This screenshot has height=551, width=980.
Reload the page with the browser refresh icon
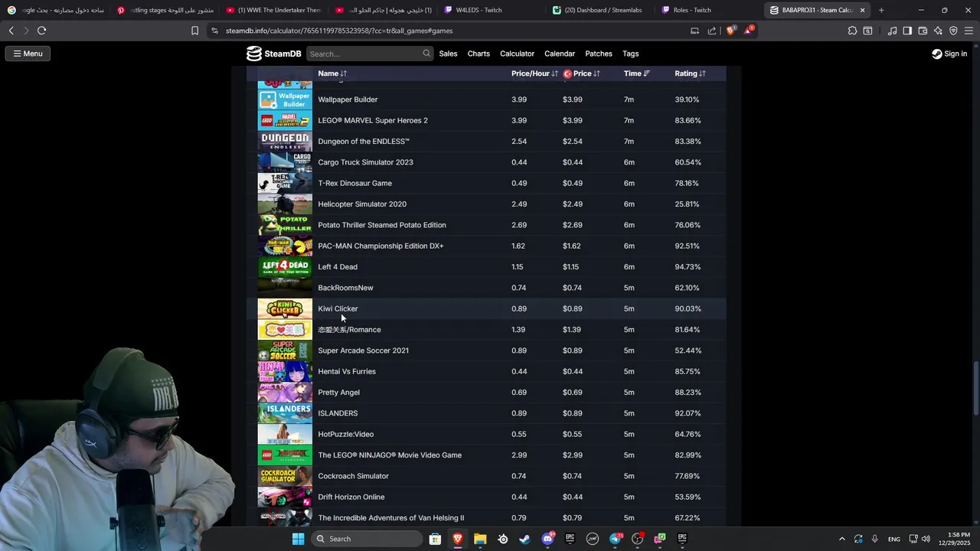point(41,31)
